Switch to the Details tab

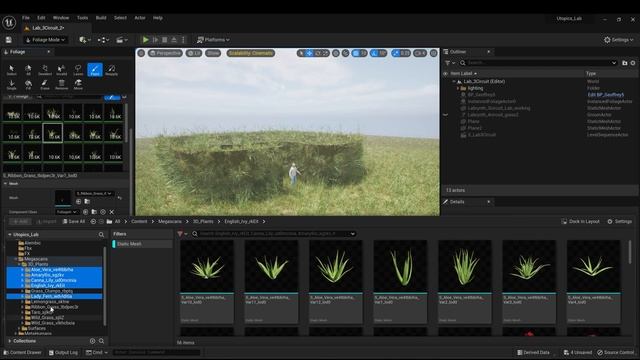click(x=457, y=202)
